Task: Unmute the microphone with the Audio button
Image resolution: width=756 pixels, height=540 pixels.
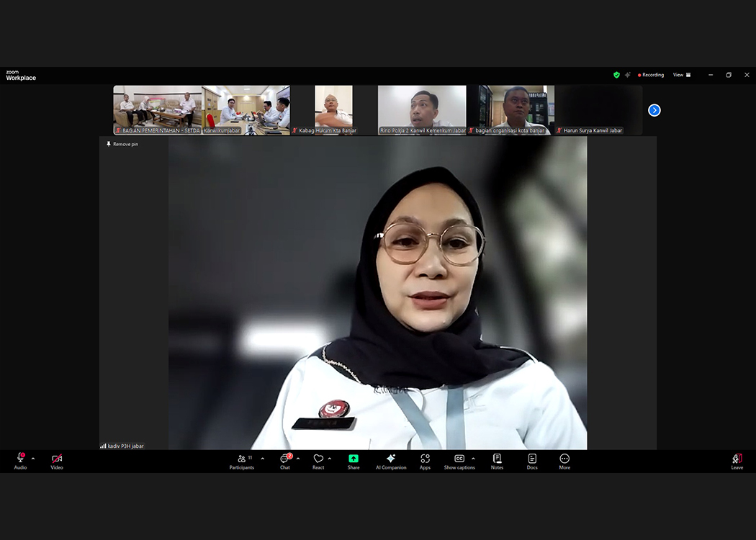Action: 20,459
